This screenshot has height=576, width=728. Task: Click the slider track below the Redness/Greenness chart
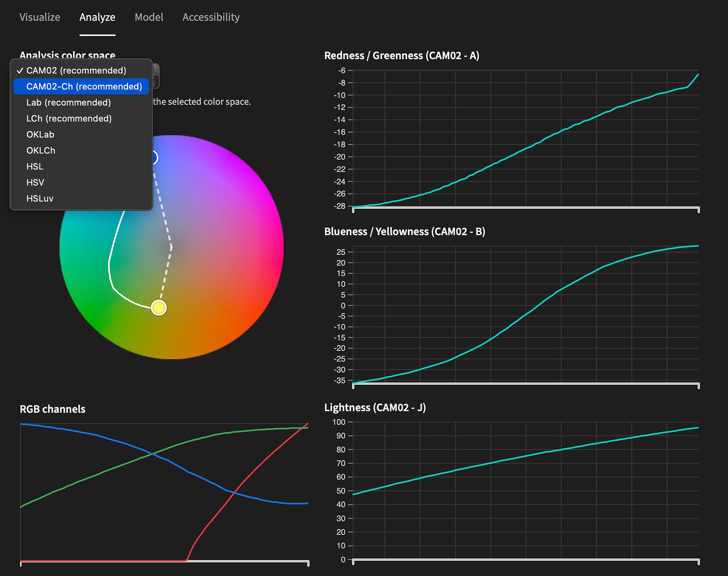pos(525,209)
